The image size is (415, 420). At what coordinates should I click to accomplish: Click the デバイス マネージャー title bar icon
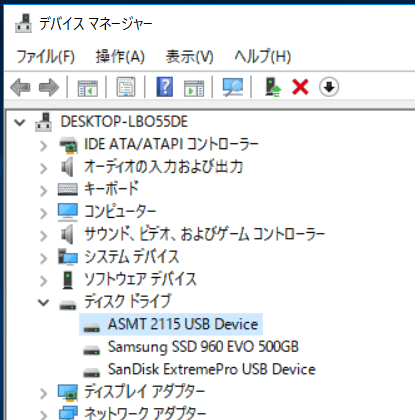(x=23, y=23)
